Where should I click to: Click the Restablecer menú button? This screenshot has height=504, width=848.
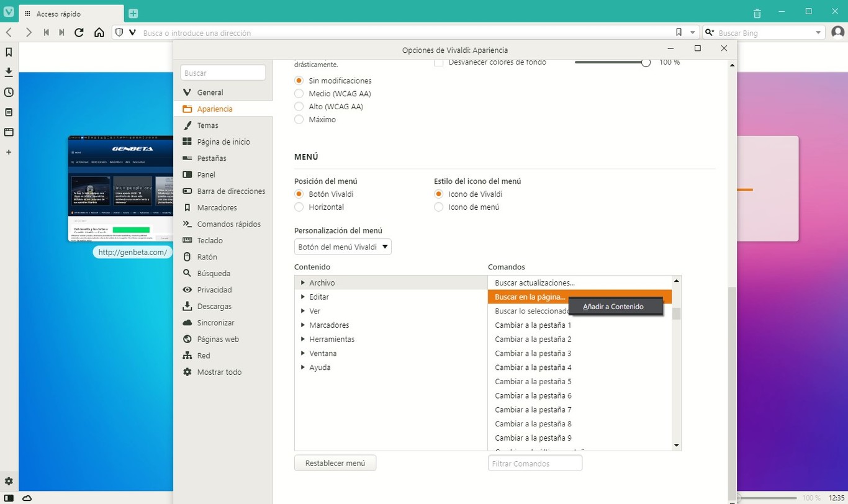(335, 463)
